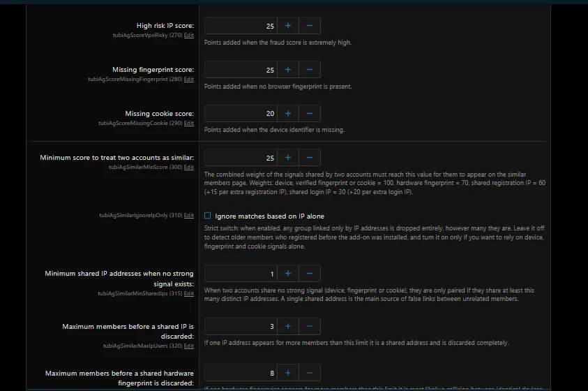
Task: Click the maximum members per IP field
Action: coord(241,327)
